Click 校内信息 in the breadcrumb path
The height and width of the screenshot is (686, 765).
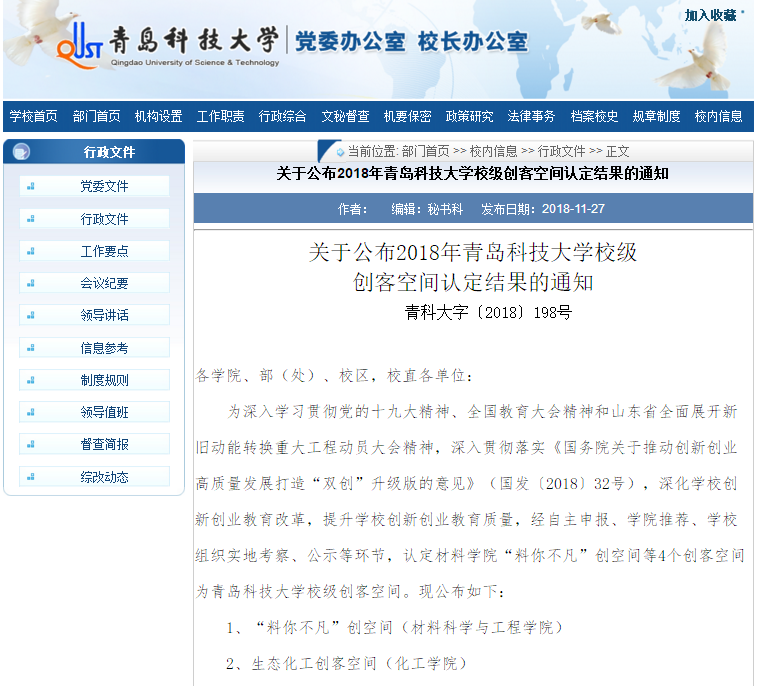pyautogui.click(x=494, y=152)
